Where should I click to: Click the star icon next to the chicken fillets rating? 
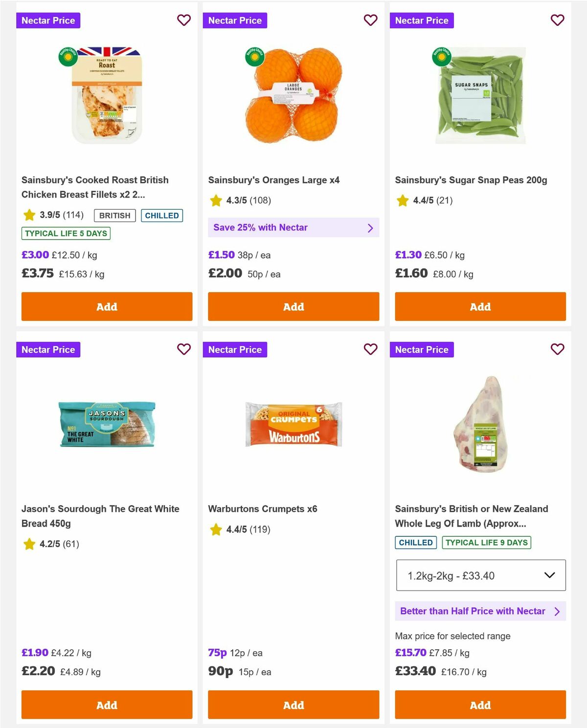pyautogui.click(x=28, y=215)
